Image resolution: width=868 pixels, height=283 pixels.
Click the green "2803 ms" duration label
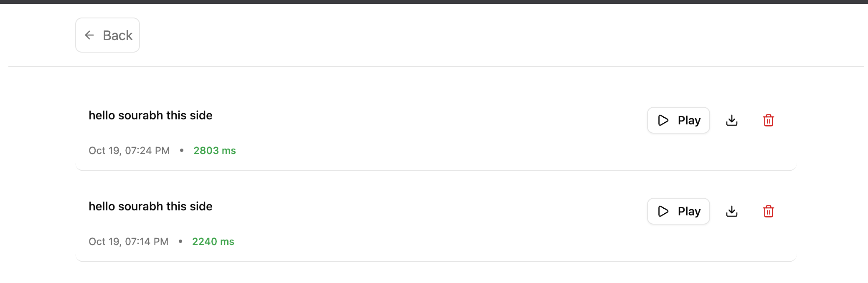215,151
